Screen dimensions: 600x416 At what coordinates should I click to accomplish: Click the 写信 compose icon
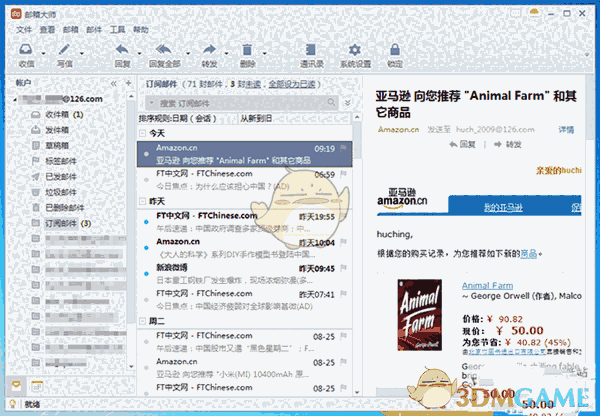(x=64, y=50)
